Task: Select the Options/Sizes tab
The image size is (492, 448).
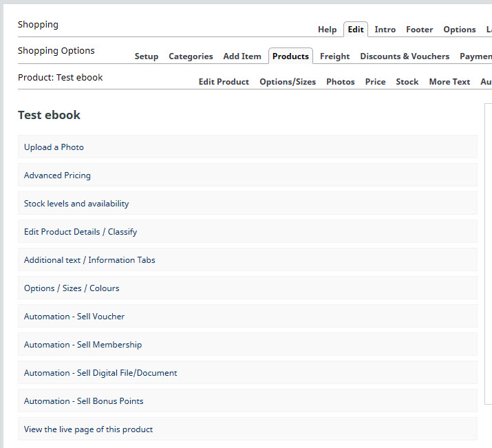Action: 288,82
